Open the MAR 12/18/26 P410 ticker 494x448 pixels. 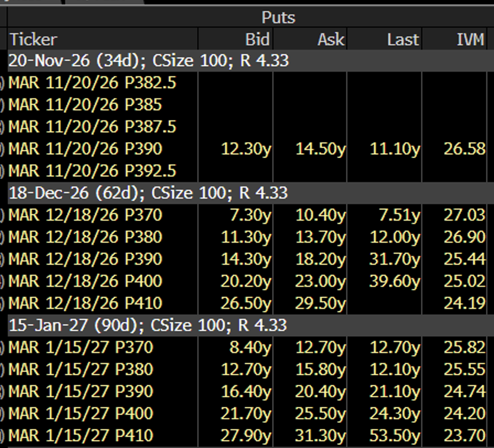click(85, 303)
